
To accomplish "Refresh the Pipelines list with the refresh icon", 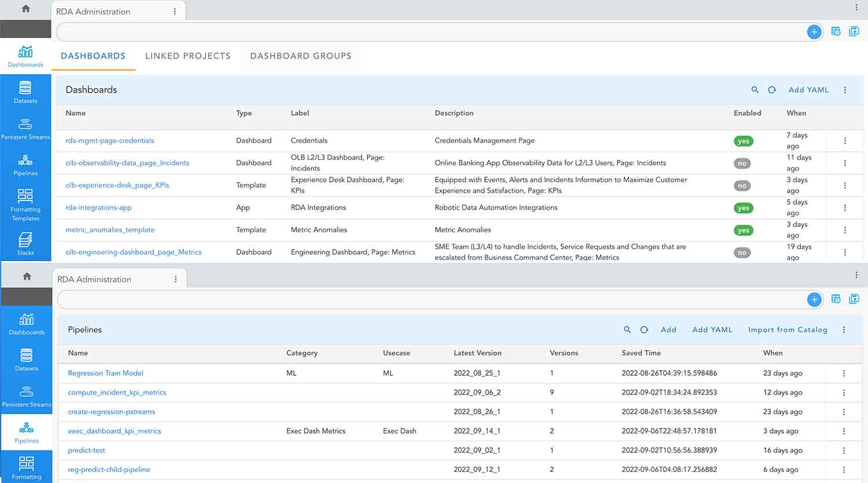I will pos(644,330).
